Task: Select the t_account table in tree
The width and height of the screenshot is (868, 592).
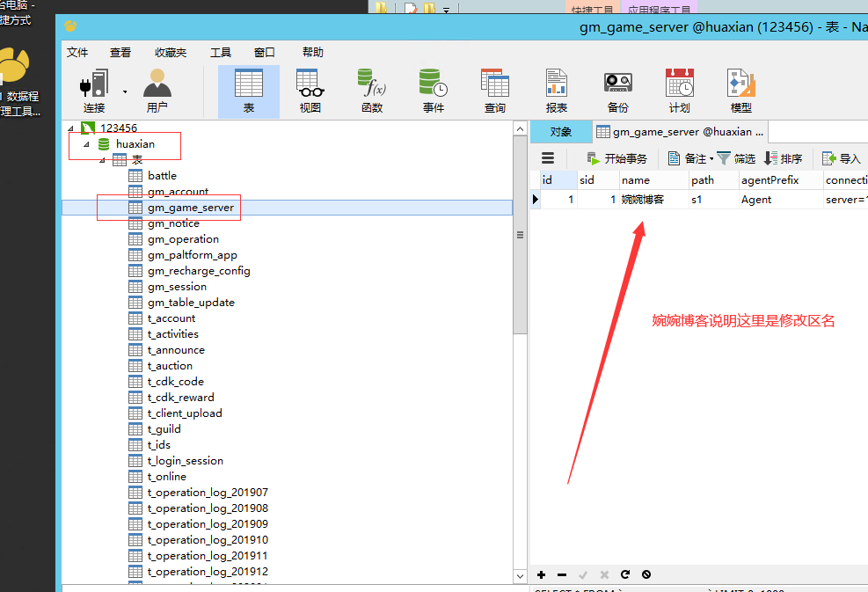Action: pos(171,318)
